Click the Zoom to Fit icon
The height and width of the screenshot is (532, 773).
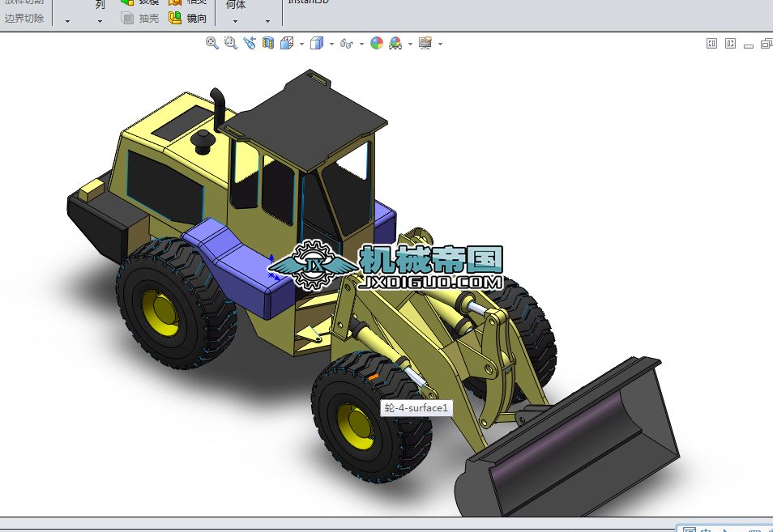[212, 44]
